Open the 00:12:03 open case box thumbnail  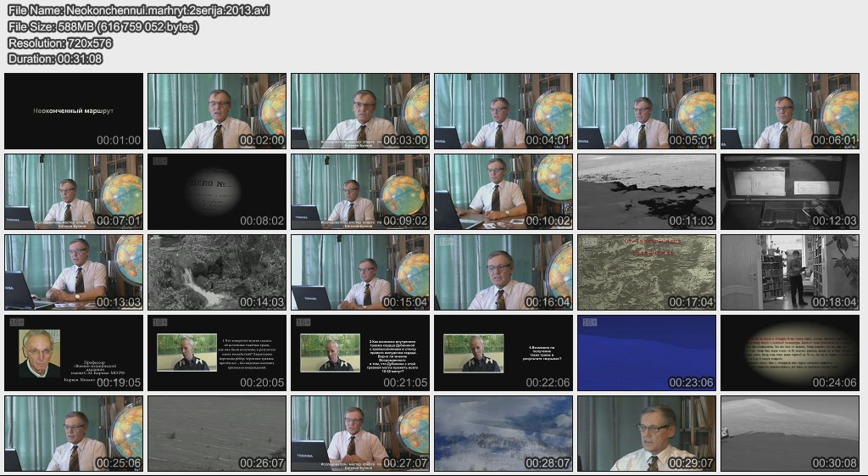[x=790, y=192]
